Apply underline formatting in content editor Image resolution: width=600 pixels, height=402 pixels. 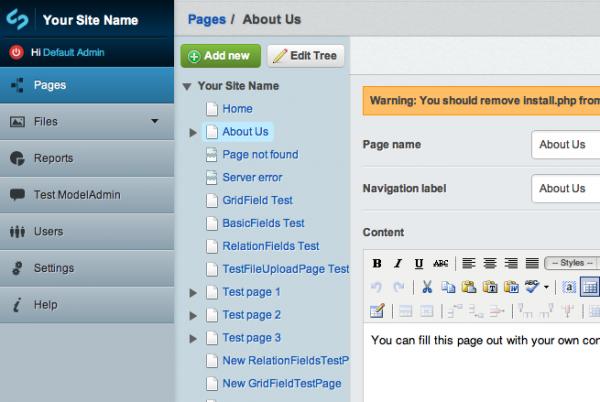point(419,263)
